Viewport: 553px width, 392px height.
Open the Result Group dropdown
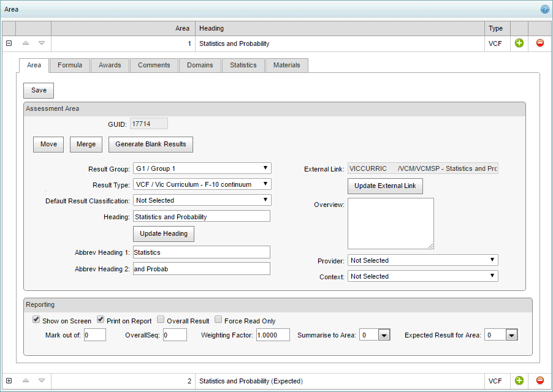(202, 168)
